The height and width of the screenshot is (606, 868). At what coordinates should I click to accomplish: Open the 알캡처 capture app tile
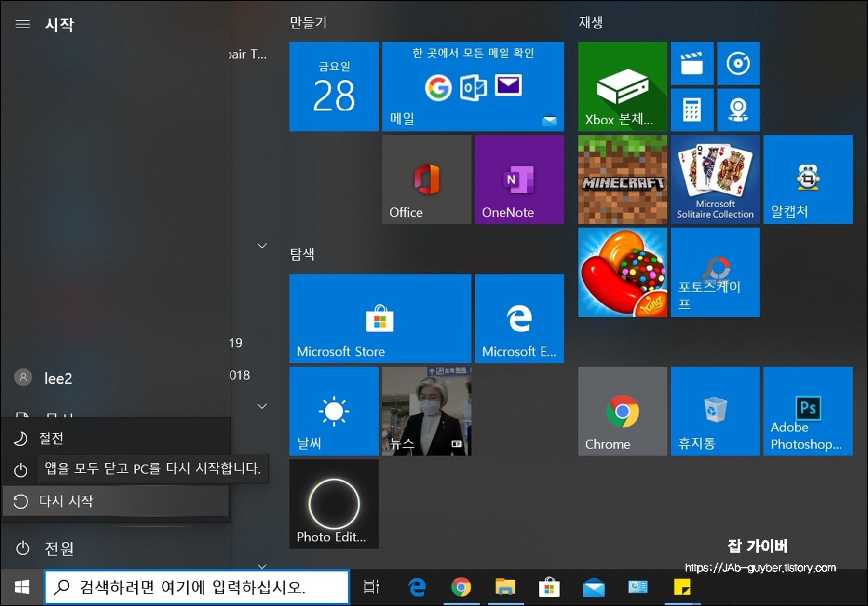[808, 179]
